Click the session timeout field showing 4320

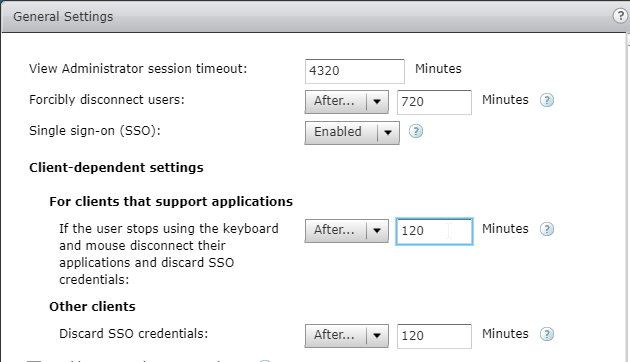pyautogui.click(x=355, y=71)
